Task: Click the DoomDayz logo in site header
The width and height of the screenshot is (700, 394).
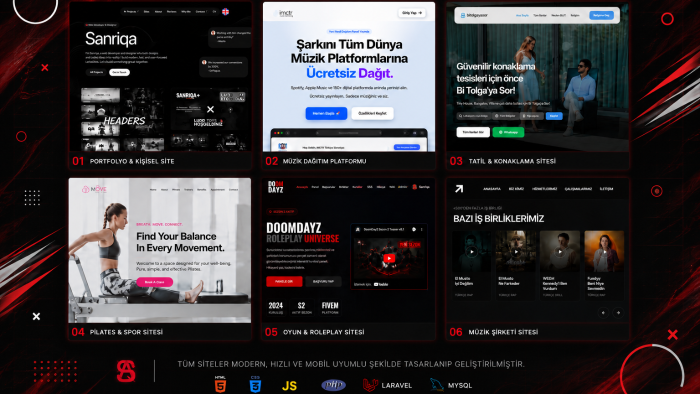Action: (275, 187)
